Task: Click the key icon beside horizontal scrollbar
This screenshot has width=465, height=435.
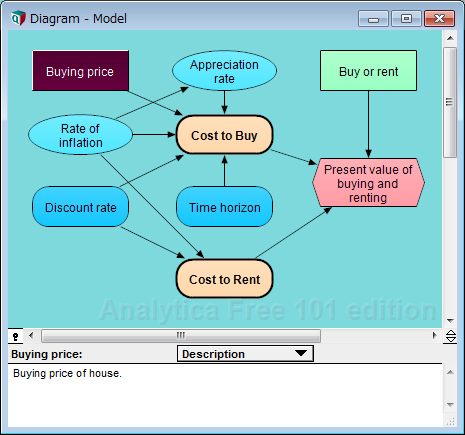Action: [x=15, y=336]
